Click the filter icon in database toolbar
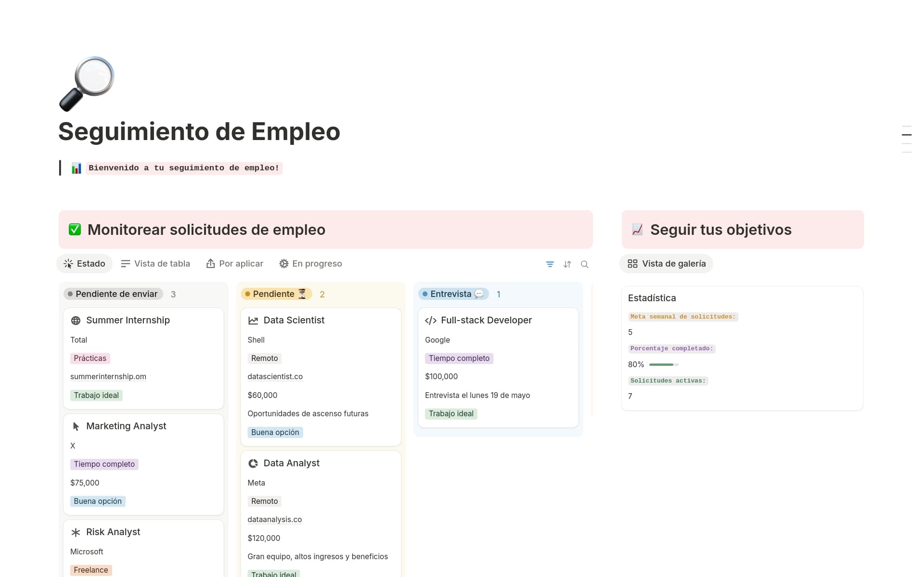The width and height of the screenshot is (924, 577). pyautogui.click(x=550, y=264)
